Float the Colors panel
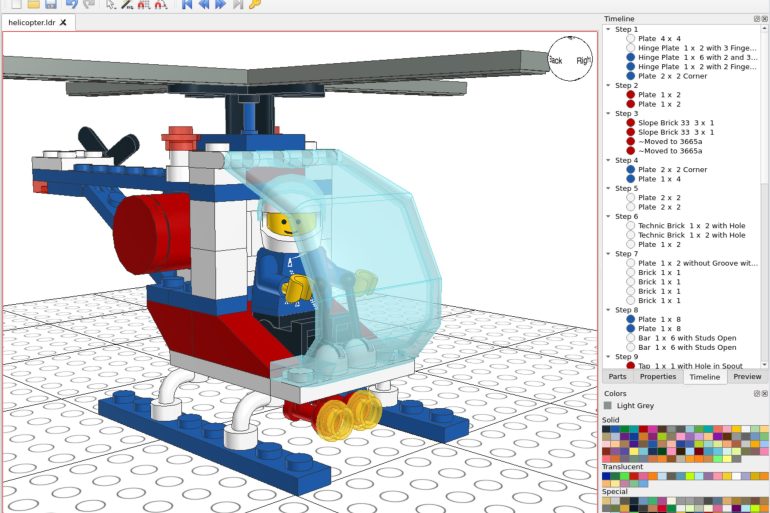The image size is (770, 513). click(x=757, y=394)
